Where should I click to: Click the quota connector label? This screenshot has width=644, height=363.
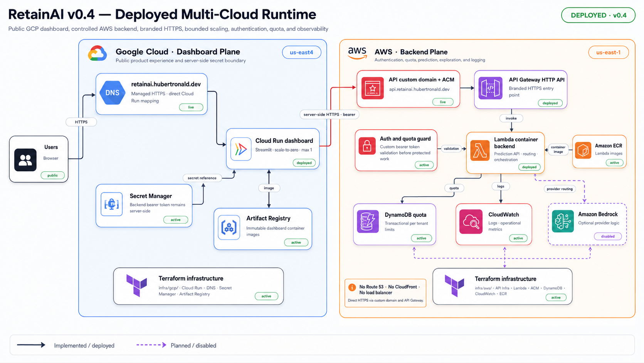tap(454, 188)
